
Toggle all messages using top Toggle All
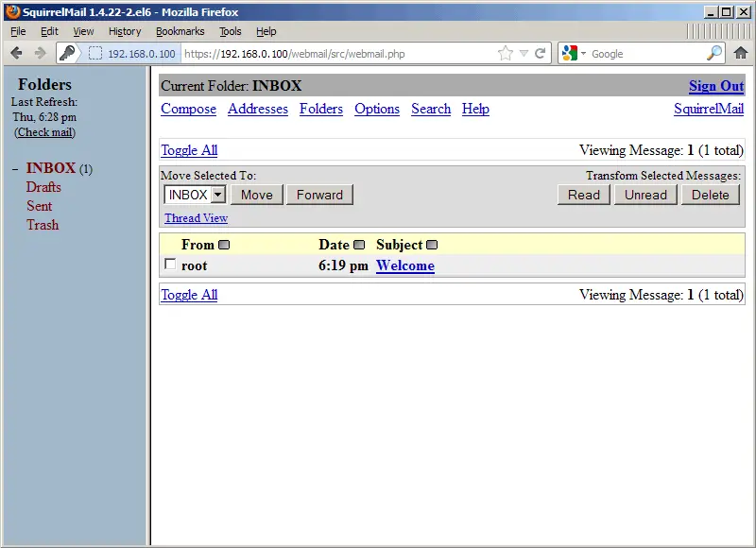(189, 150)
